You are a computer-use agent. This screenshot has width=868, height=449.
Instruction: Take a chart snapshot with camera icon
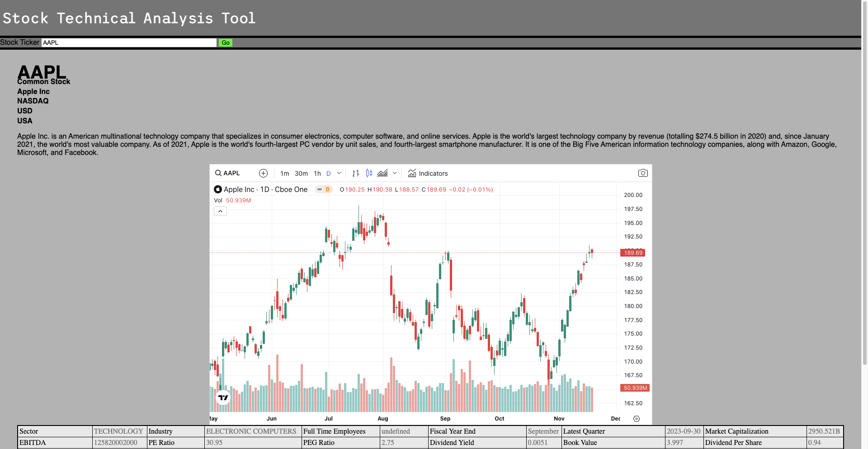[643, 173]
